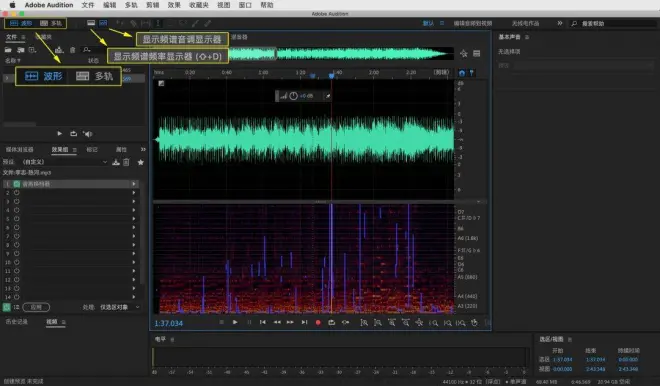
Task: Click insert into multitrack icon
Action: pyautogui.click(x=59, y=50)
